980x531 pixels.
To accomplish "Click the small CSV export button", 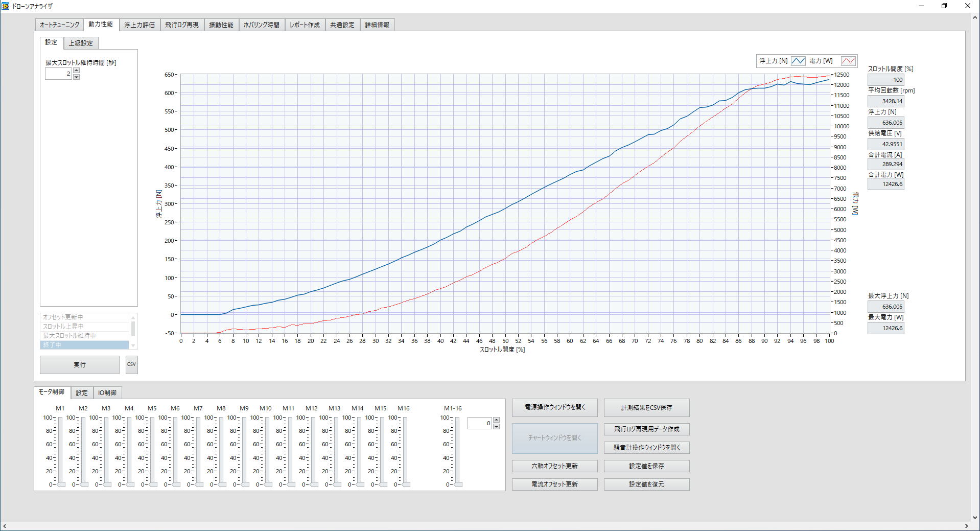I will click(131, 364).
